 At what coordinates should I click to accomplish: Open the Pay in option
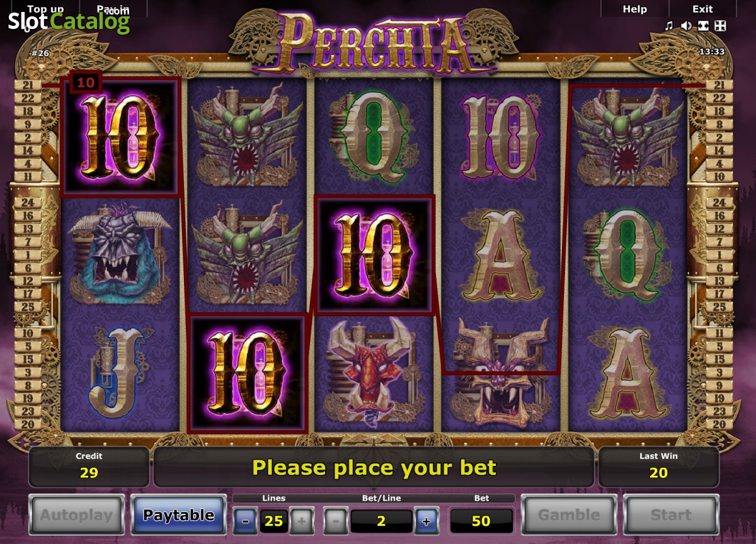pos(113,9)
